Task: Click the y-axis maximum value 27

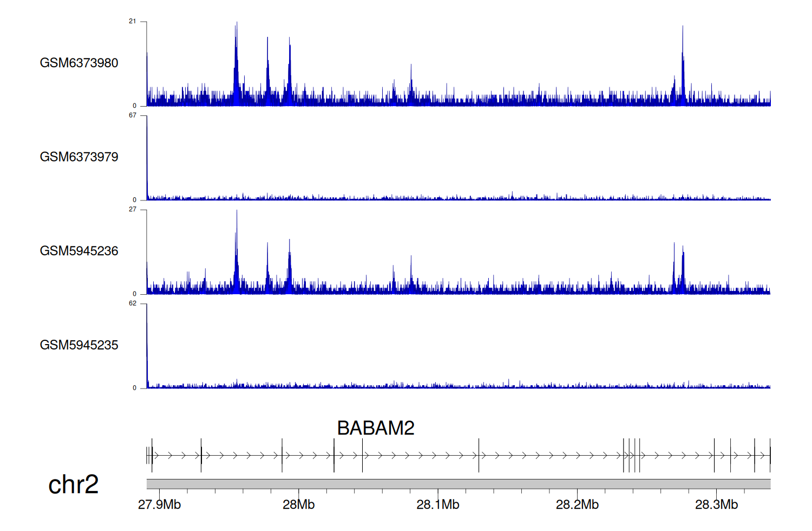Action: pos(133,209)
